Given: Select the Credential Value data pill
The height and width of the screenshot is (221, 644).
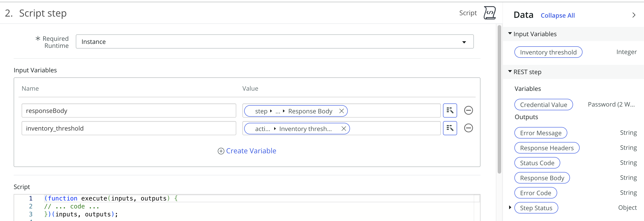Looking at the screenshot, I should click(543, 105).
